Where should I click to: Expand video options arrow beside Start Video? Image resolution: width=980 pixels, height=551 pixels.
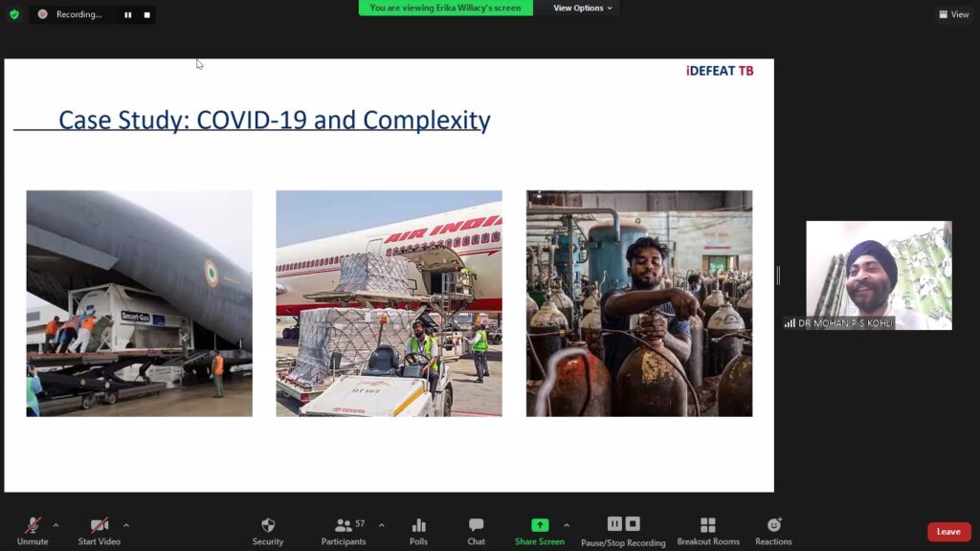tap(125, 525)
